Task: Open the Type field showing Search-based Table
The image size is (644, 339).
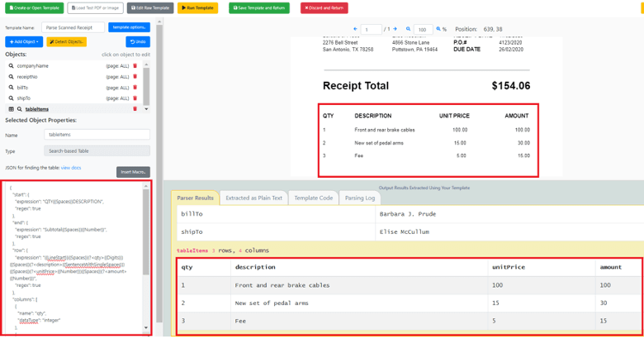Action: click(97, 151)
